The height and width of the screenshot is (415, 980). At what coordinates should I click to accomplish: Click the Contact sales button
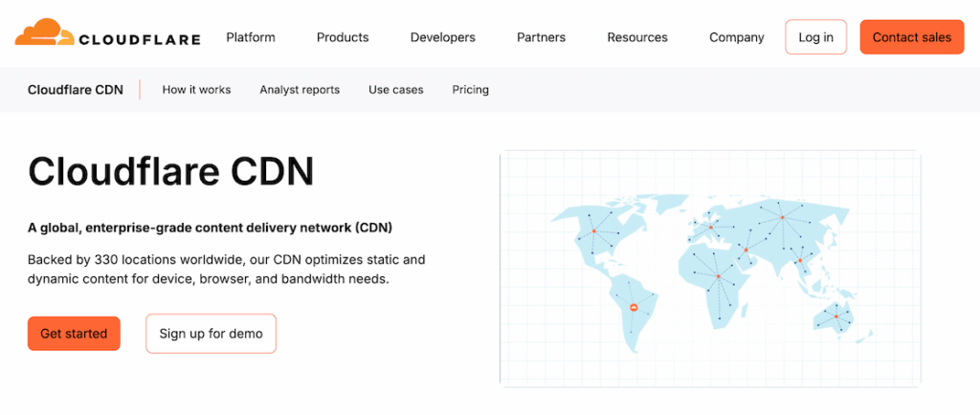click(912, 37)
